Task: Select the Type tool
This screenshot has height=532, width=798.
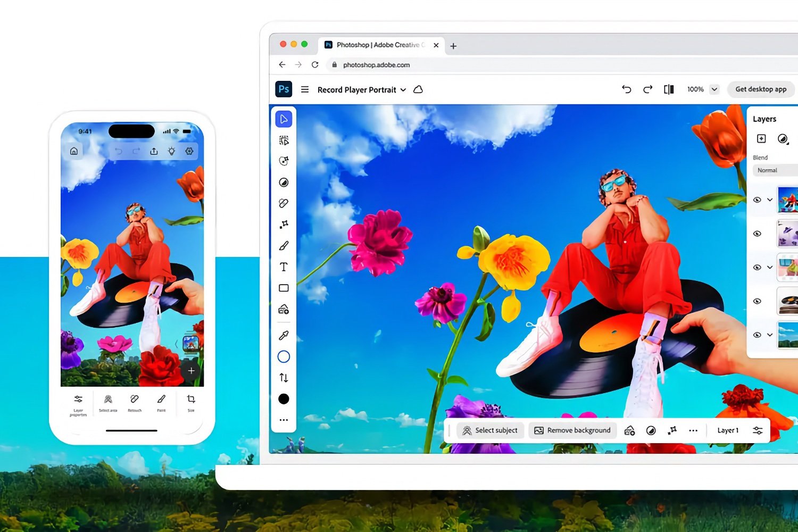Action: [284, 267]
